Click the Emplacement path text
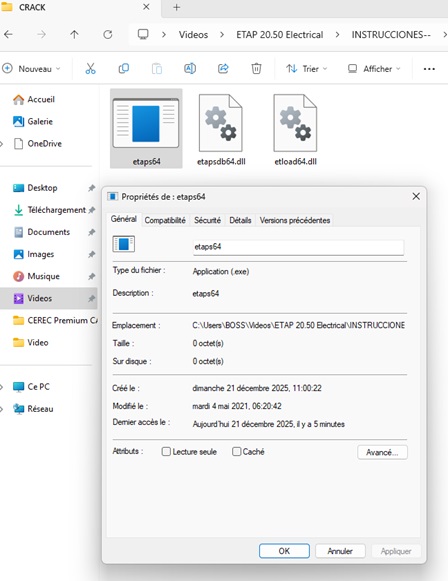This screenshot has height=581, width=448. coord(298,325)
